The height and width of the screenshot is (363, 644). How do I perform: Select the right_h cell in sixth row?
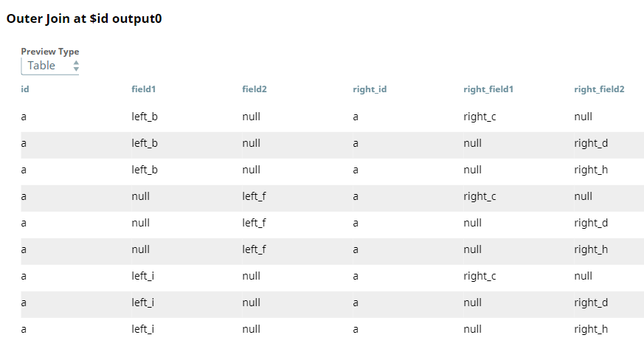pos(591,249)
